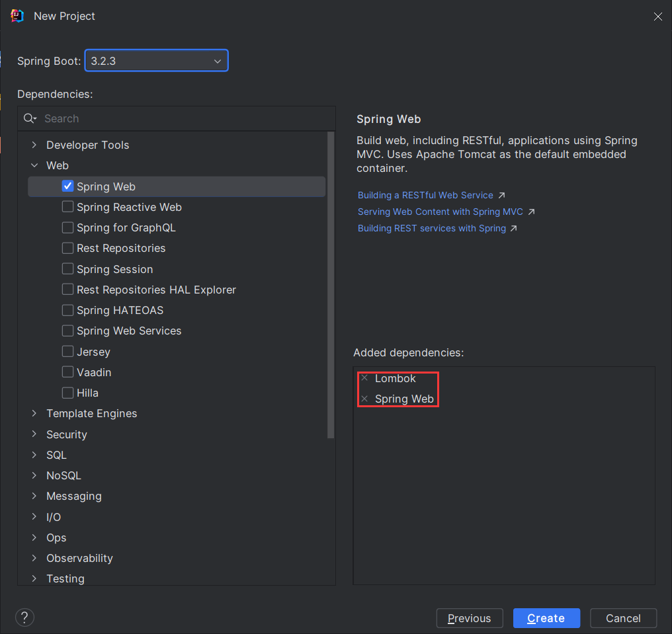Go back with the Previous button
Image resolution: width=672 pixels, height=634 pixels.
(470, 618)
